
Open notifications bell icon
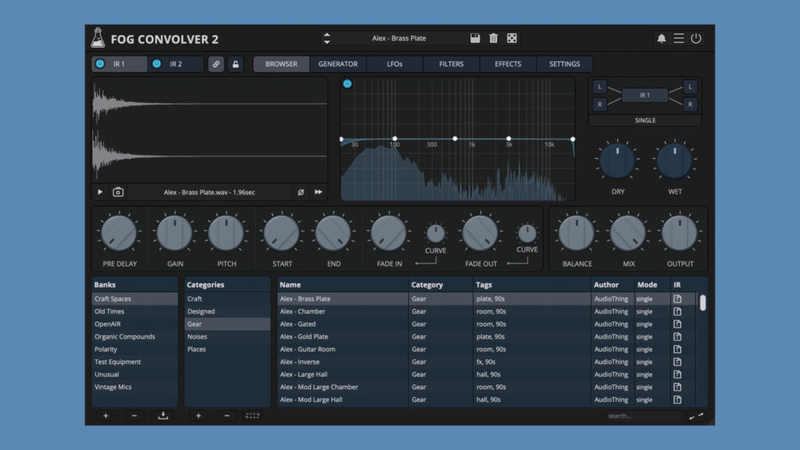(x=661, y=38)
